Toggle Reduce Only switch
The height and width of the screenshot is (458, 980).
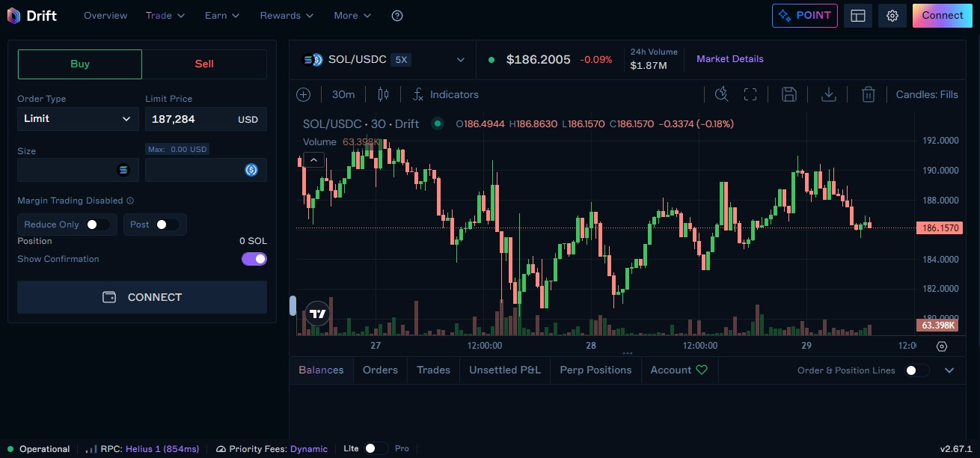[x=97, y=225]
